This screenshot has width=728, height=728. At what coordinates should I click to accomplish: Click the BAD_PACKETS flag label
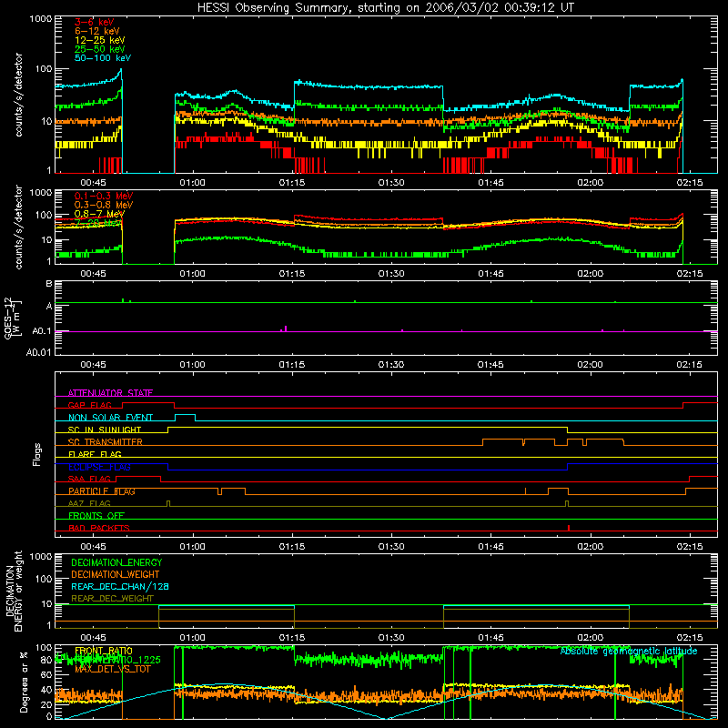coord(99,528)
